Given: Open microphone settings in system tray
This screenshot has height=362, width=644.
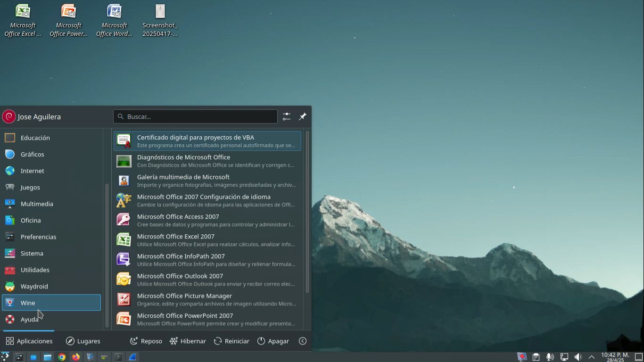Looking at the screenshot, I should point(550,357).
